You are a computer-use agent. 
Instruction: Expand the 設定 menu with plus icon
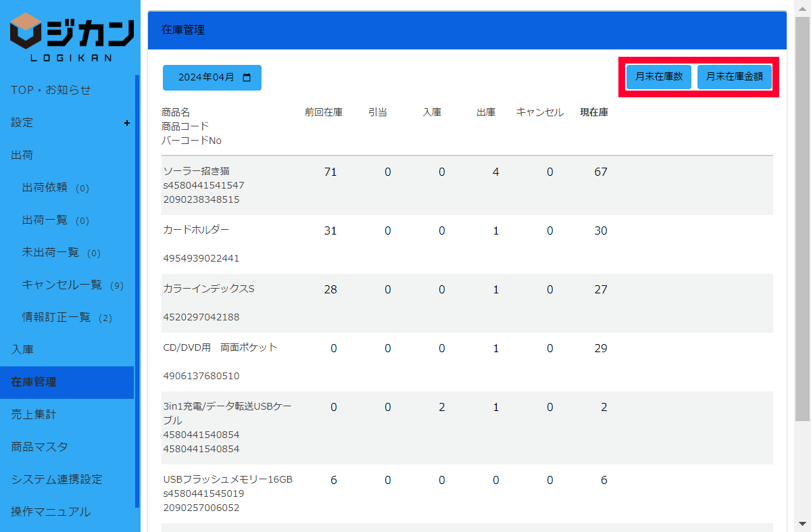(x=127, y=123)
